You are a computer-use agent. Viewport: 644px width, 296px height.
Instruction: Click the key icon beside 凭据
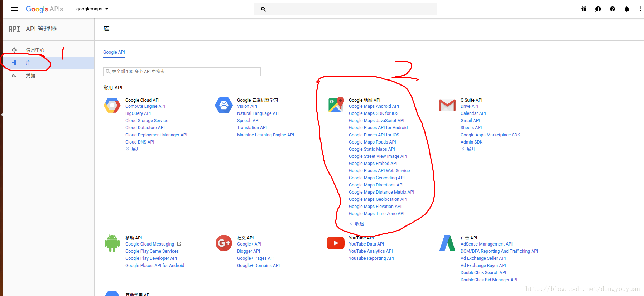pos(14,76)
